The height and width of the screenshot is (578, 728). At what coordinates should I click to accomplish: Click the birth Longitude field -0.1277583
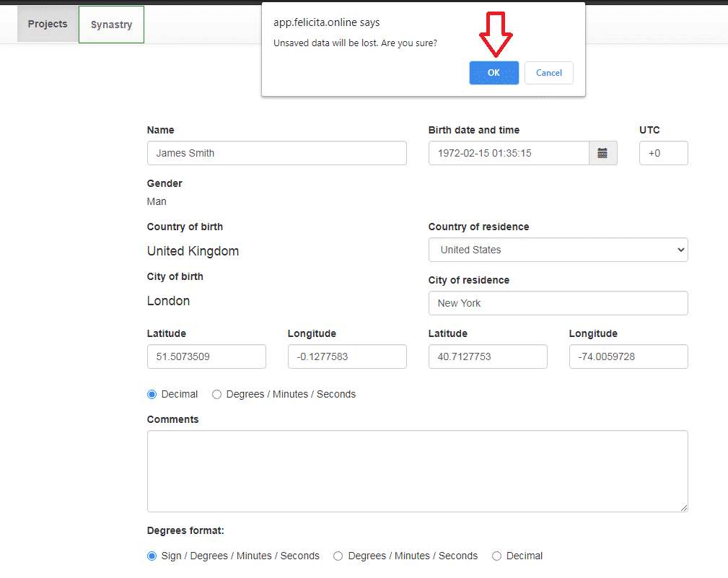coord(347,356)
